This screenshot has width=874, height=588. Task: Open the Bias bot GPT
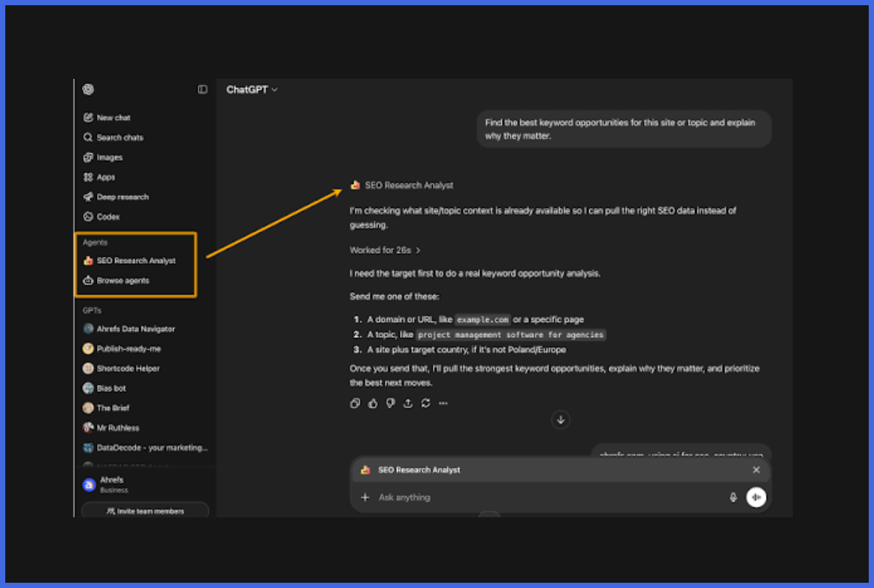104,388
